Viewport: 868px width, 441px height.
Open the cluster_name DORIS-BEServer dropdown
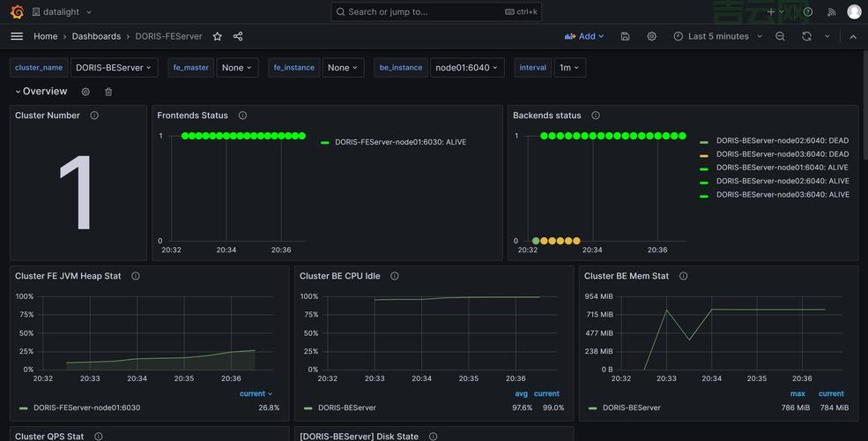[114, 68]
